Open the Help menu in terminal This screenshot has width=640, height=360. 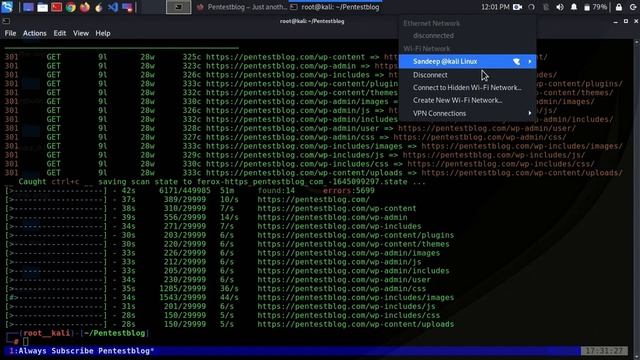click(x=103, y=33)
